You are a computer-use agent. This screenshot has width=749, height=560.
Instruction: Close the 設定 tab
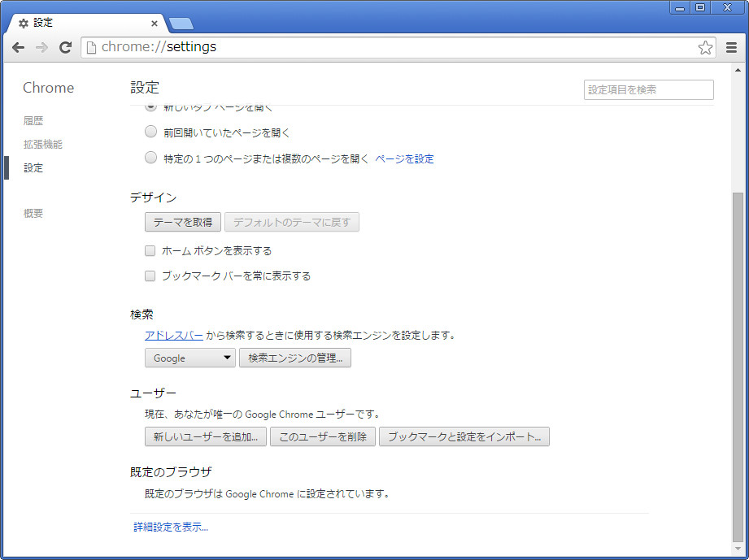(x=155, y=24)
